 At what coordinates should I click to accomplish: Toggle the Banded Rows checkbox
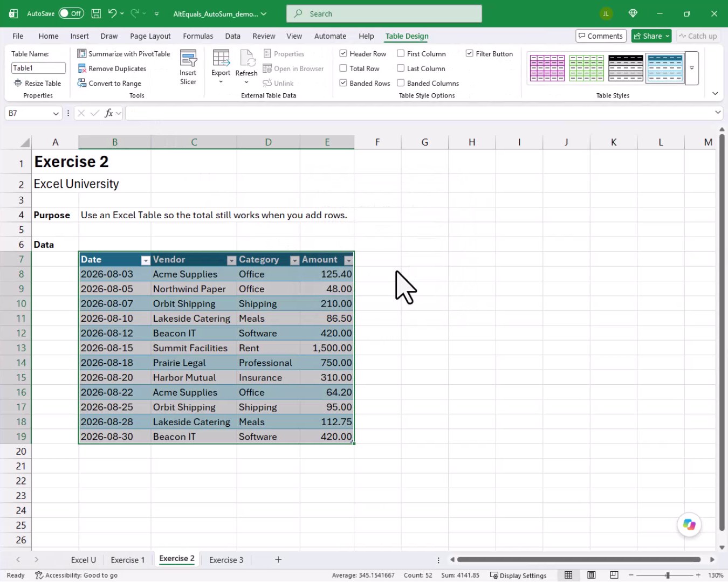click(x=343, y=82)
